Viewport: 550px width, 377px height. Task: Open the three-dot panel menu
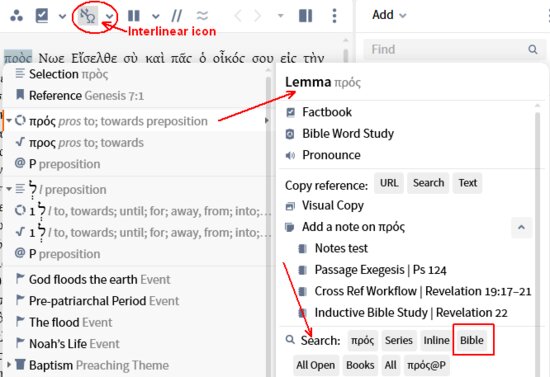(334, 16)
